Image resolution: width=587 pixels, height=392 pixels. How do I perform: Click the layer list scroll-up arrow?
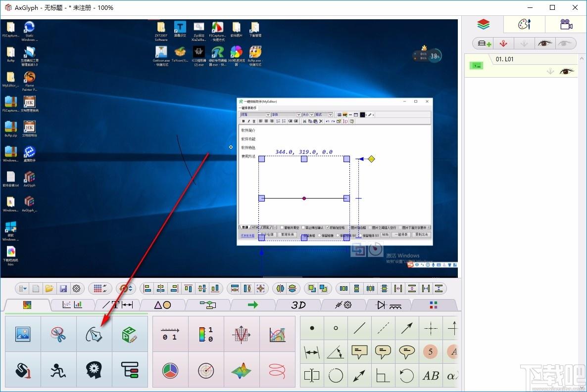(x=582, y=59)
